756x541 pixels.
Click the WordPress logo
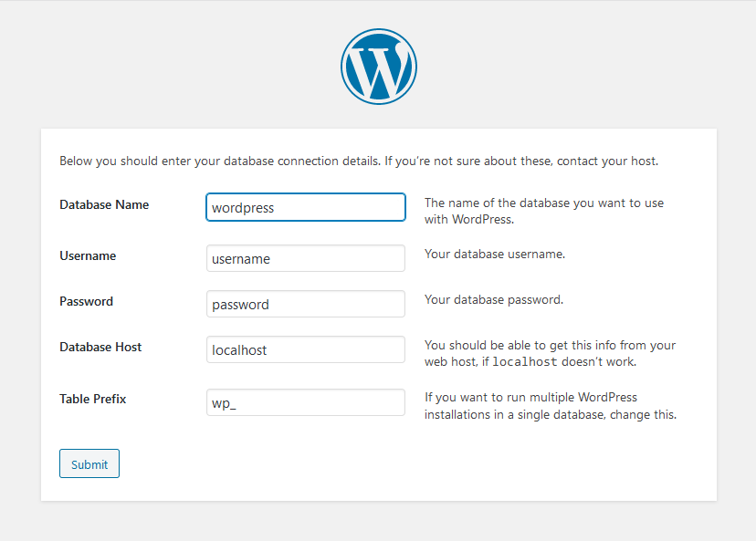point(379,67)
